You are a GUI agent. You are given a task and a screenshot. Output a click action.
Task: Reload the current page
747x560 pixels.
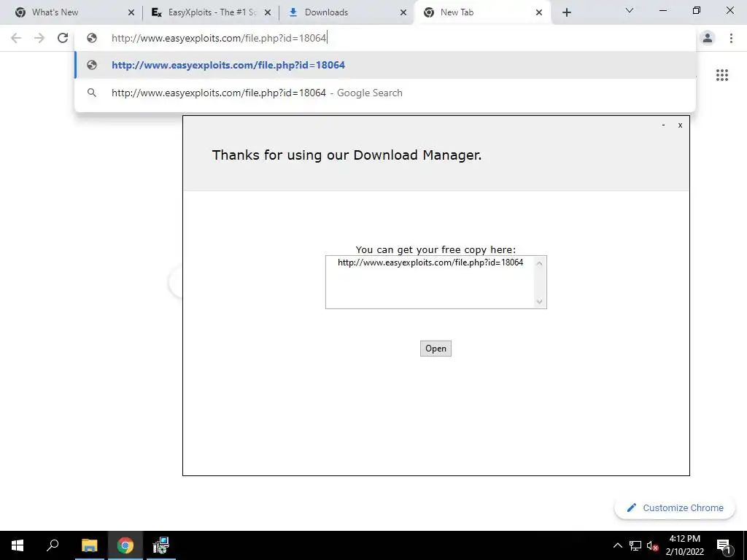tap(63, 38)
